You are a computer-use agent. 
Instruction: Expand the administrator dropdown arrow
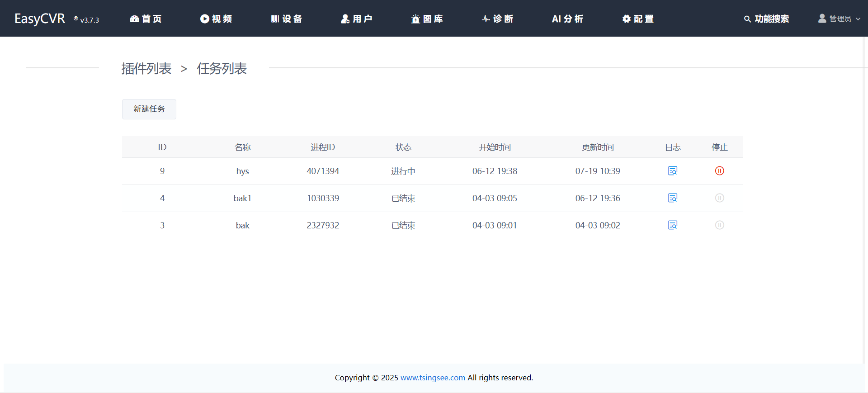point(858,19)
